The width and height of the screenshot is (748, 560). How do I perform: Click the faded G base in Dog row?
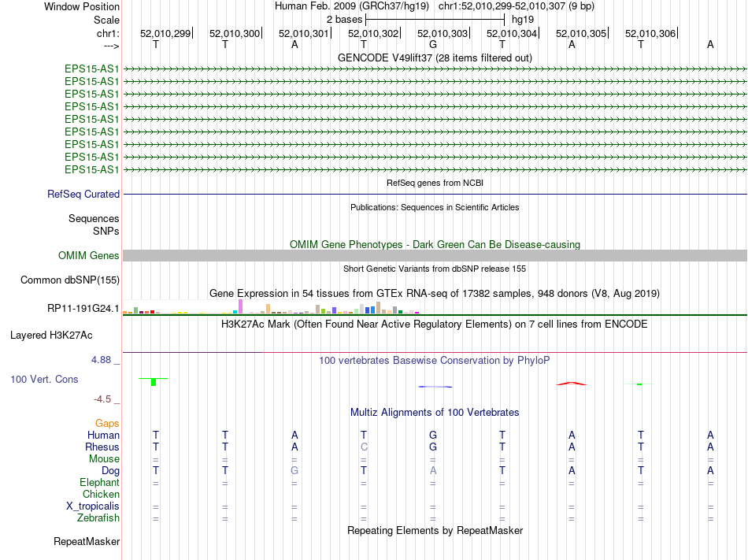(x=294, y=471)
